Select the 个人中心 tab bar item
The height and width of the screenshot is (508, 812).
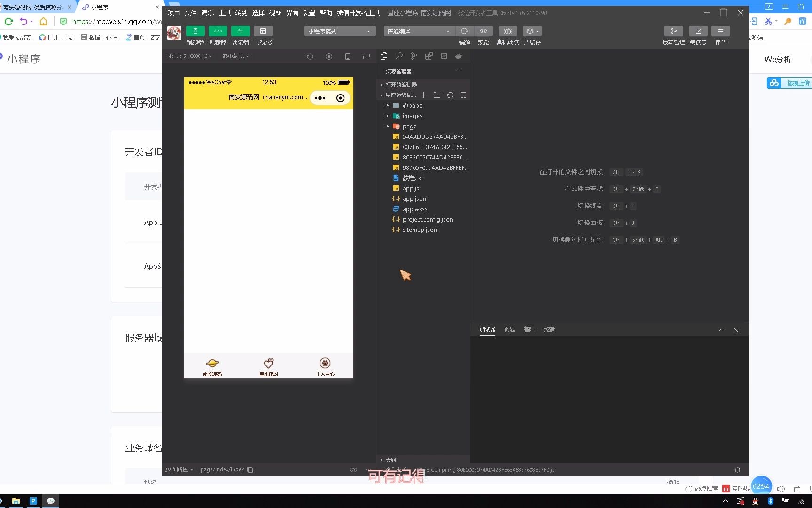[325, 367]
